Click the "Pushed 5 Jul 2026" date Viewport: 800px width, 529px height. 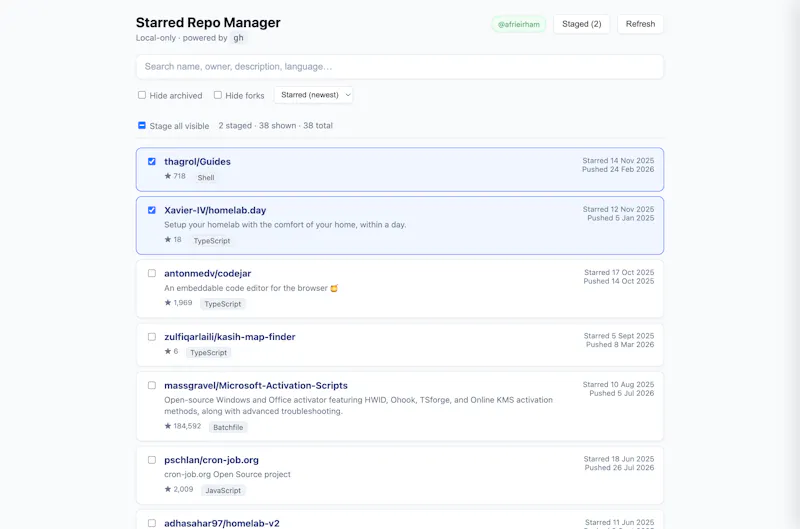(621, 393)
